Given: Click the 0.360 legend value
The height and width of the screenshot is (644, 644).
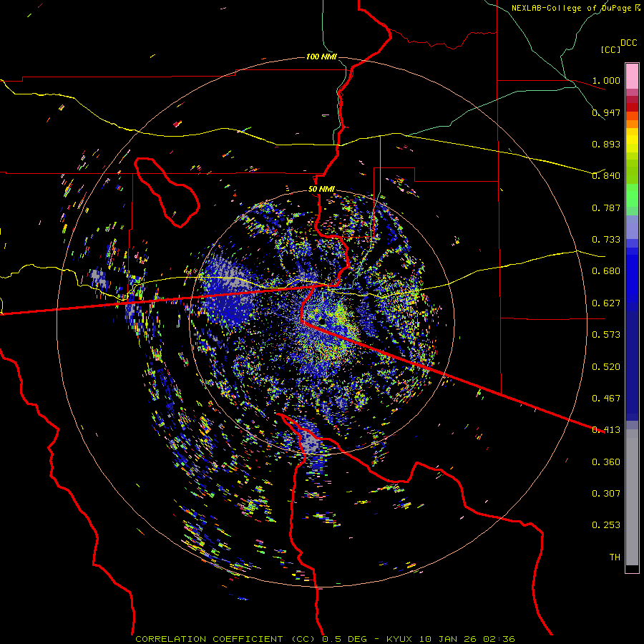Looking at the screenshot, I should pos(606,462).
